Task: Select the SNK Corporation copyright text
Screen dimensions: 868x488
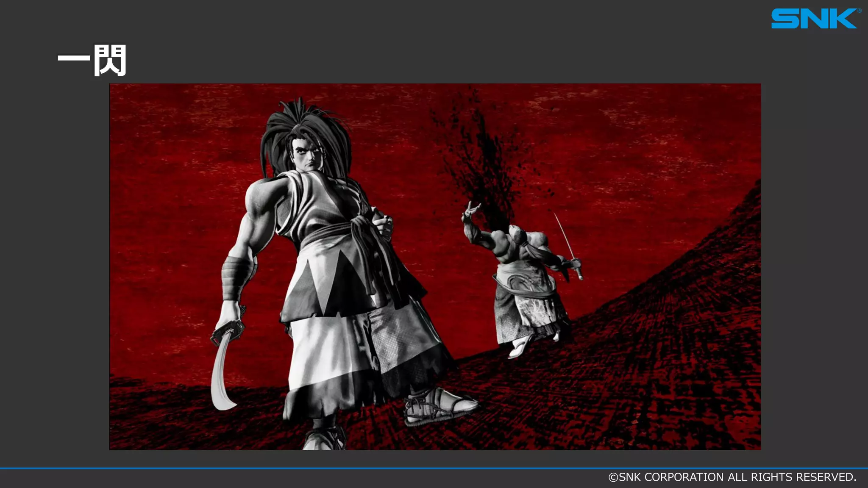Action: pos(732,477)
